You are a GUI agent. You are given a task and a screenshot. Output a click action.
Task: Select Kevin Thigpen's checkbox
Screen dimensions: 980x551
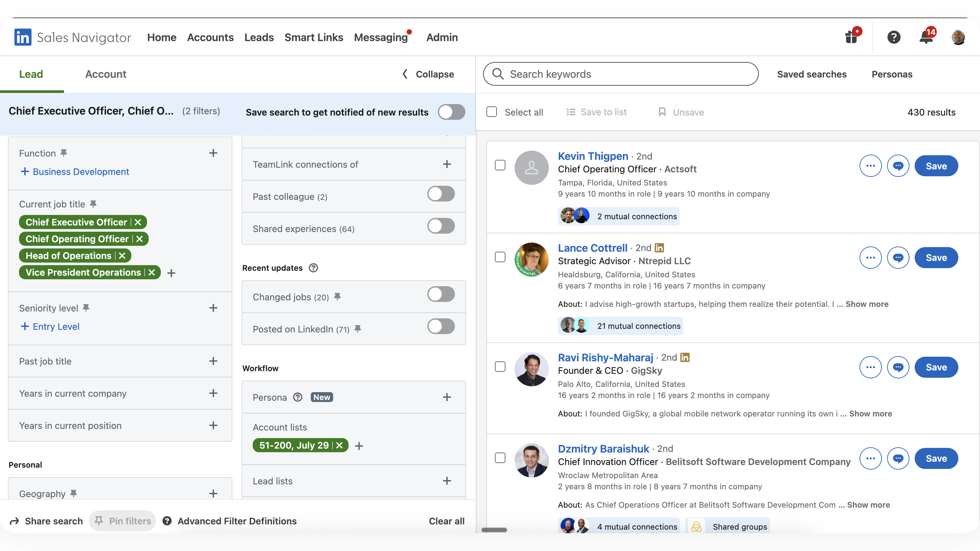[500, 165]
